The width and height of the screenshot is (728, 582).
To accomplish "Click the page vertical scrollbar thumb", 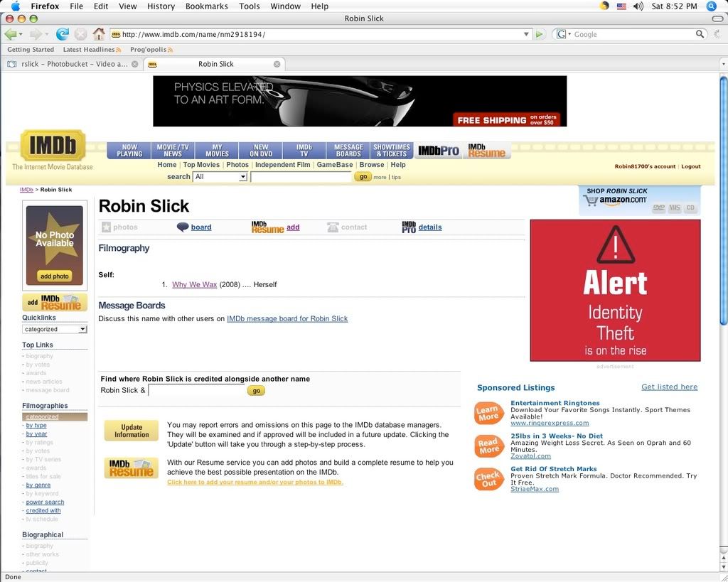I will point(723,201).
